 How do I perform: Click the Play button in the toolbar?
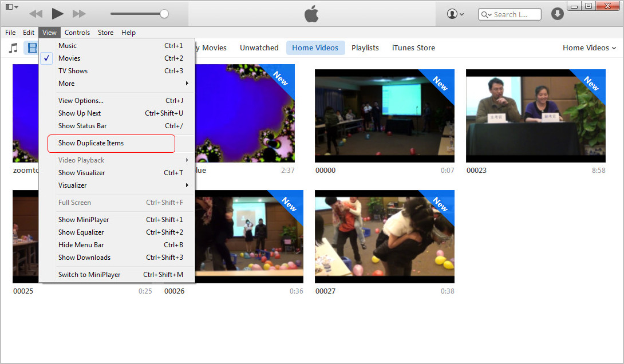tap(58, 14)
